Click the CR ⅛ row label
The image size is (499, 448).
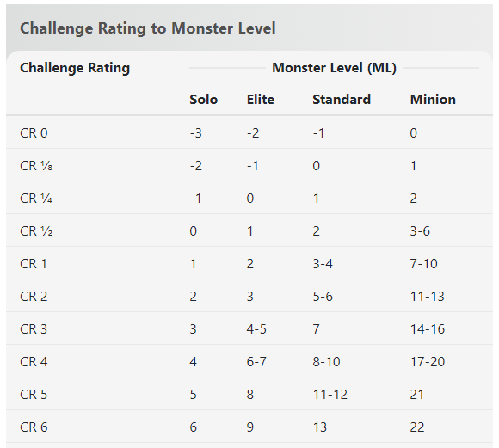36,166
